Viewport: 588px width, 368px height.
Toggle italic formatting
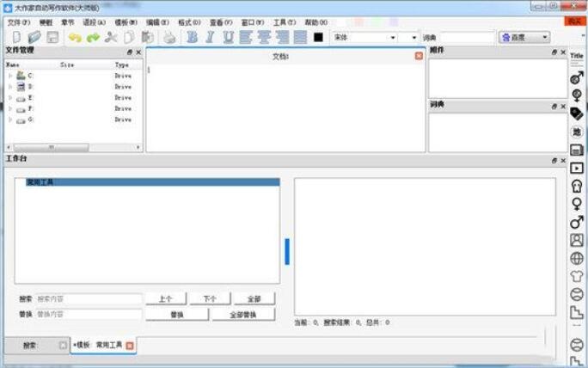210,37
